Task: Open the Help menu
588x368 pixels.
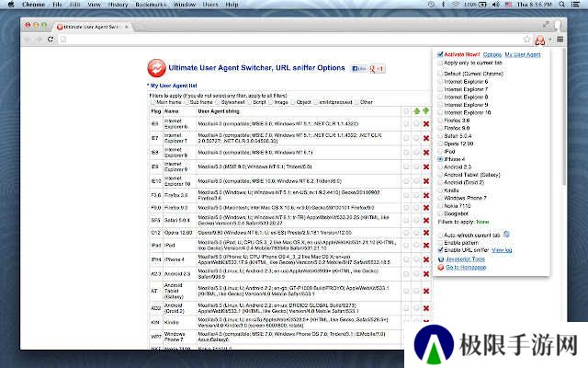Action: [232, 5]
